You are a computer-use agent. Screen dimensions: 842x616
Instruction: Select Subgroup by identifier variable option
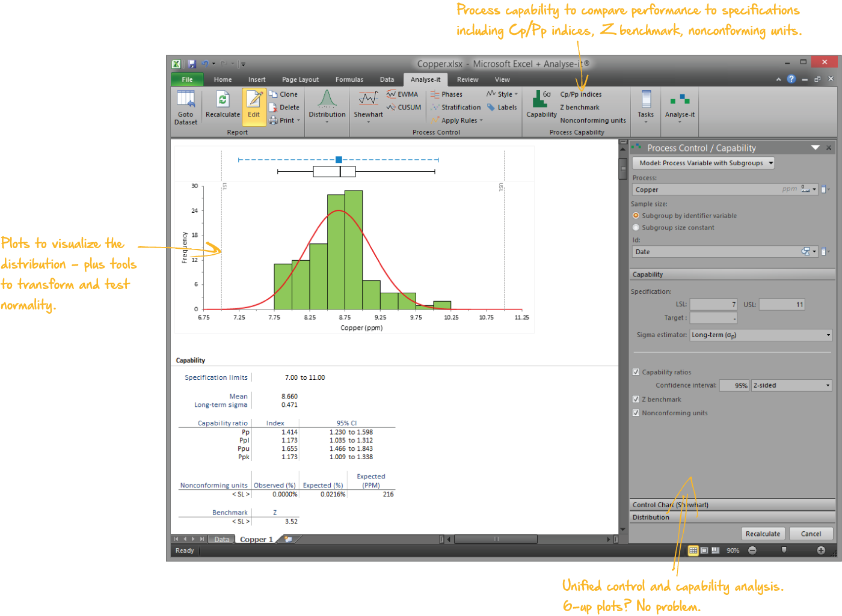pos(636,216)
